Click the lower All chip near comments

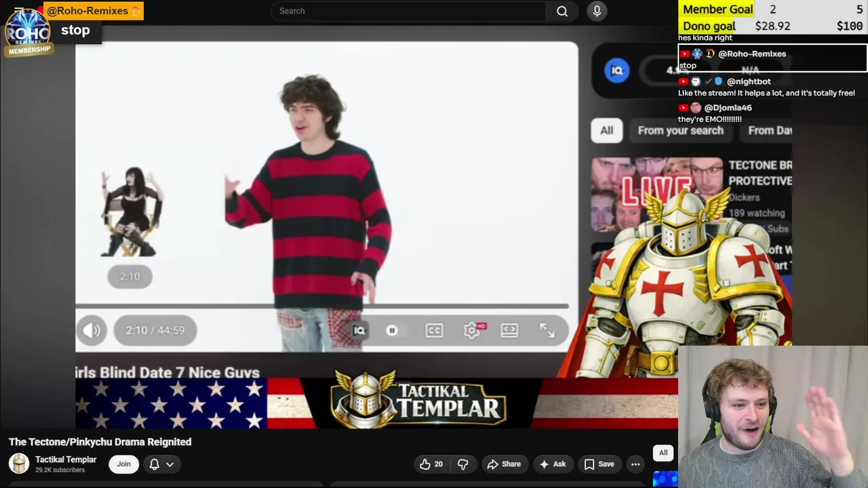click(663, 453)
